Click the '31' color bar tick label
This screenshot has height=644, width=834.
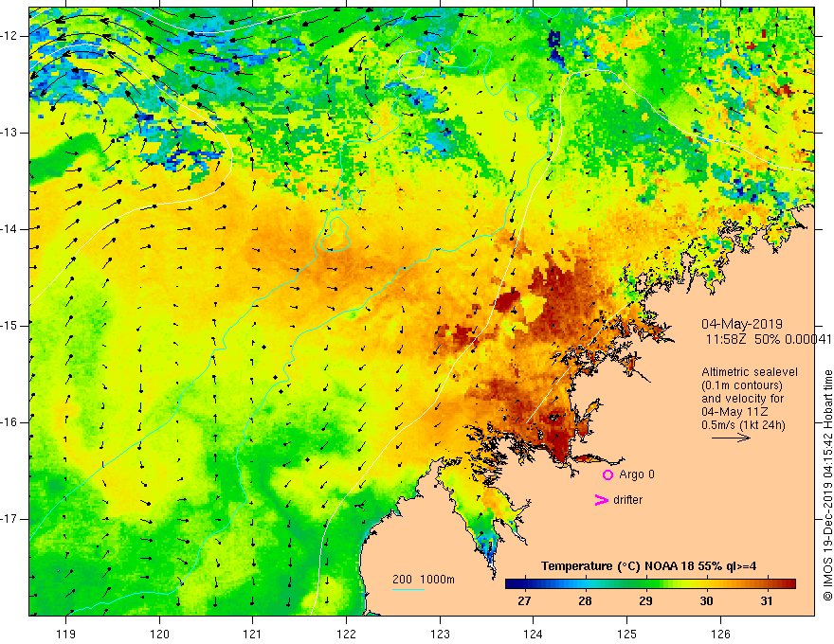[x=766, y=601]
